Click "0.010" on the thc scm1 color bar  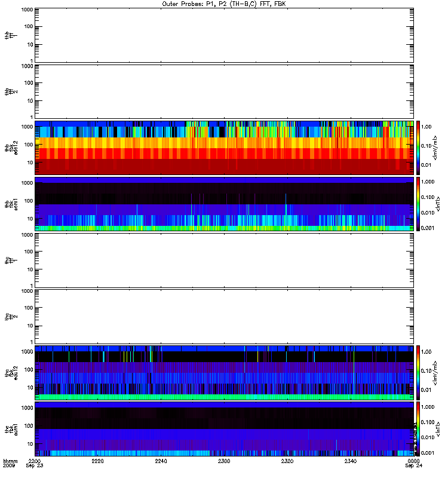pos(428,437)
